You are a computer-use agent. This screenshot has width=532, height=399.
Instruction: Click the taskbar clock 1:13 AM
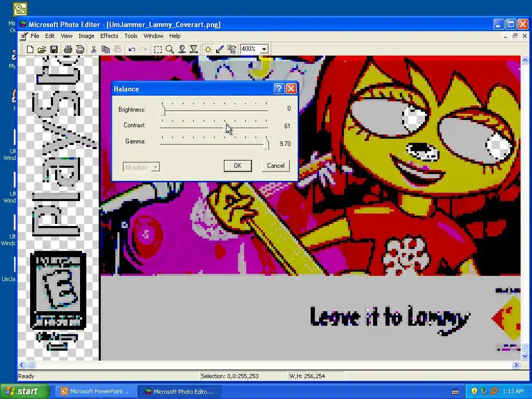pyautogui.click(x=513, y=391)
